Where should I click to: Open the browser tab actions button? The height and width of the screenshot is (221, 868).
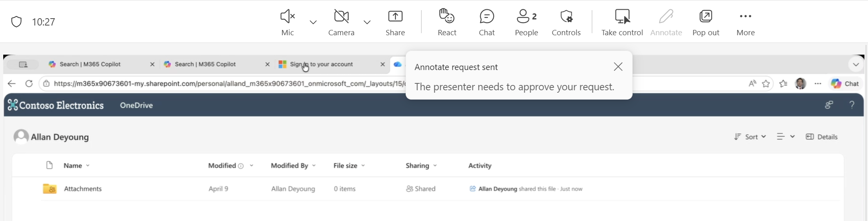(23, 64)
